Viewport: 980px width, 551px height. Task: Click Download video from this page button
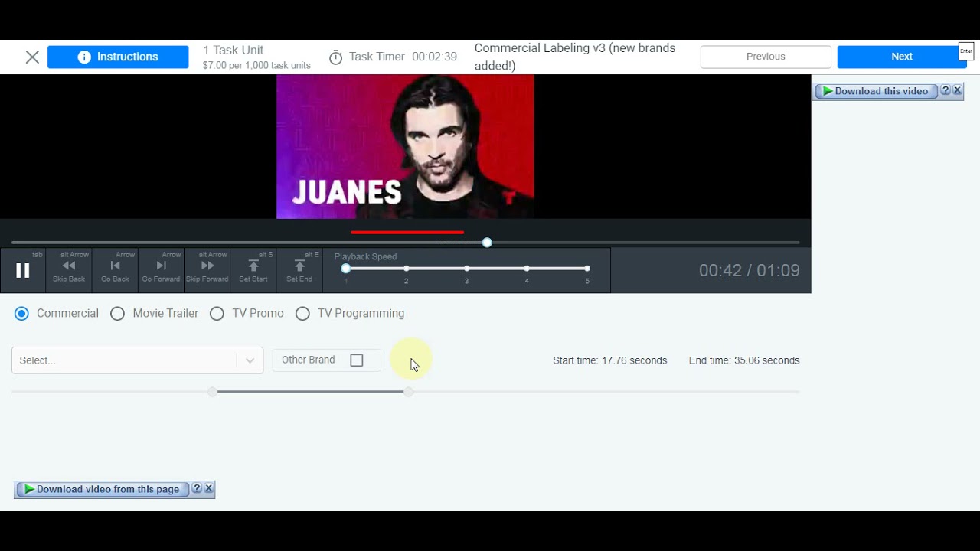pyautogui.click(x=101, y=489)
